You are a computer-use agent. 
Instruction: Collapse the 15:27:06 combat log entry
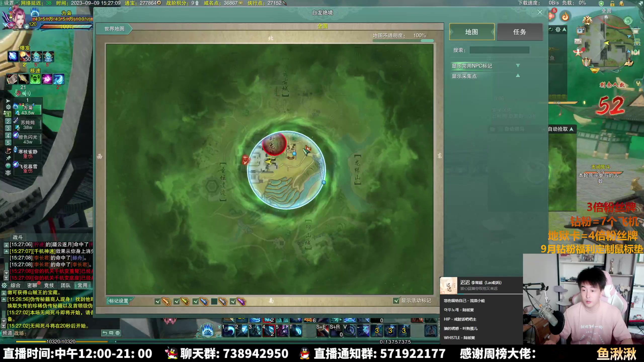[6, 245]
